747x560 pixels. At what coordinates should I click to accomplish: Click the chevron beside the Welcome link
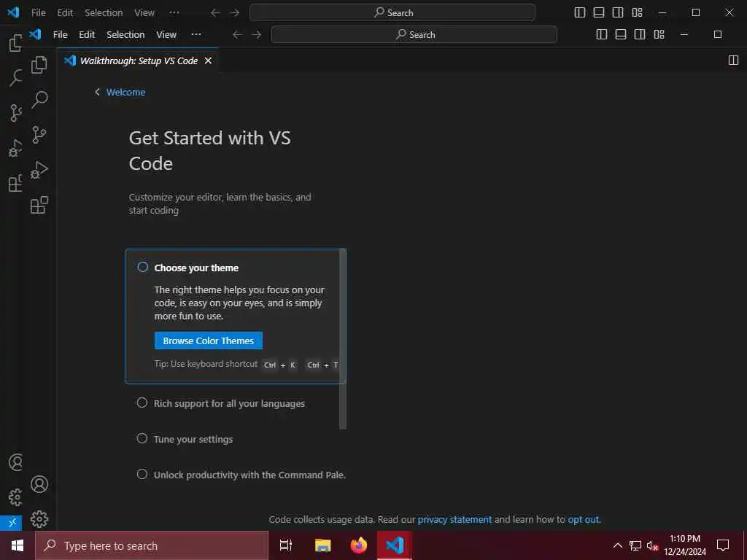(x=97, y=92)
